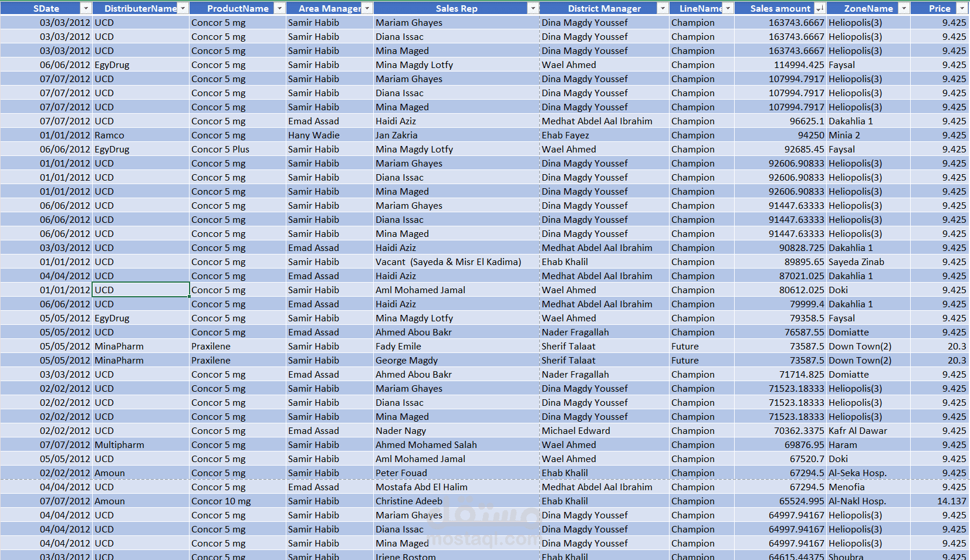Select the 79358.5 sales amount cell
970x560 pixels.
click(780, 318)
